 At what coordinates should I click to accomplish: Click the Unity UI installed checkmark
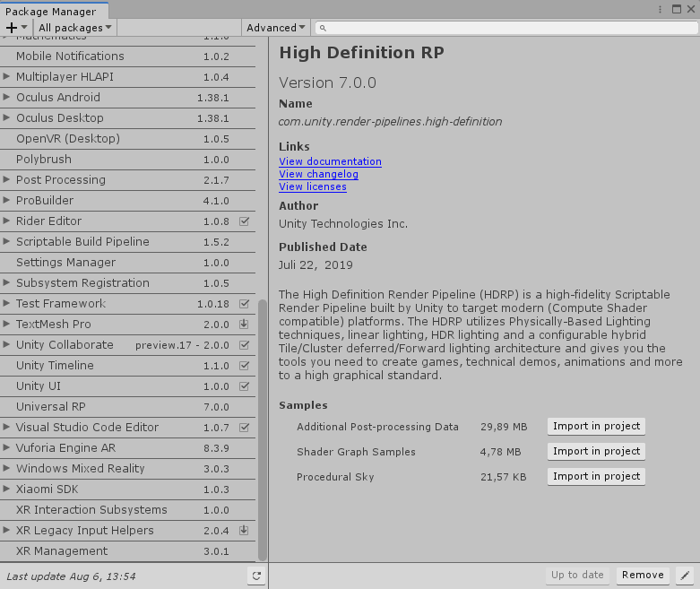click(x=244, y=386)
